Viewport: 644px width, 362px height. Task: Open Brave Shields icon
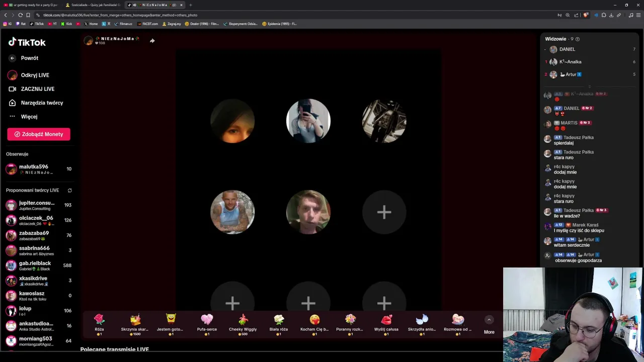coord(586,15)
